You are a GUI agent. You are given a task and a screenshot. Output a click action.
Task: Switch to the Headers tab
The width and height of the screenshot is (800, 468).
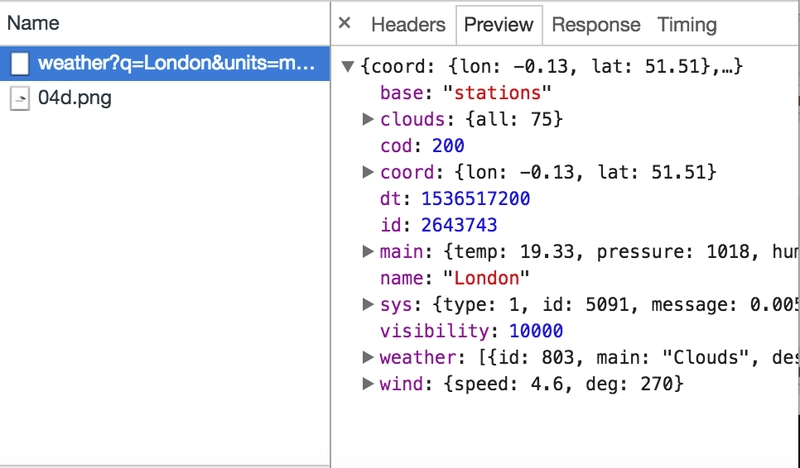click(408, 24)
